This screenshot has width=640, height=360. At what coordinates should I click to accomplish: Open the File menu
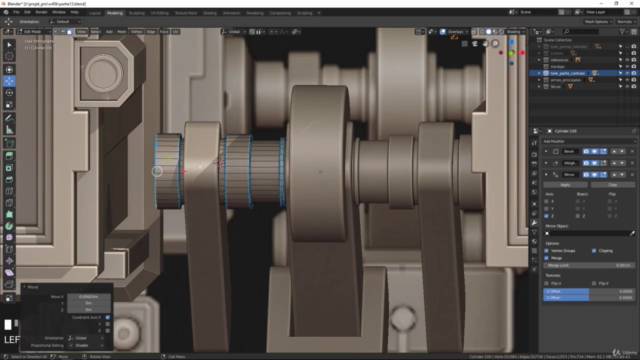tap(16, 13)
